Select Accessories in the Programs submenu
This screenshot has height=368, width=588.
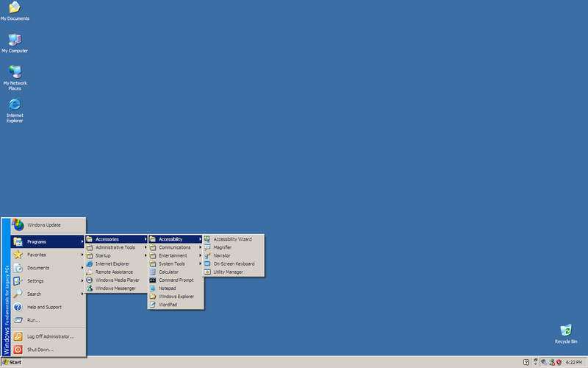116,239
